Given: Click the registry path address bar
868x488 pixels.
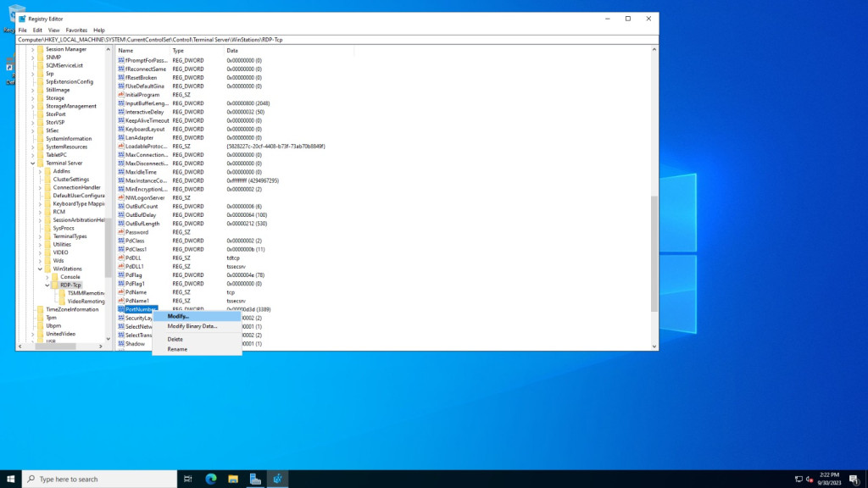Looking at the screenshot, I should pos(337,40).
